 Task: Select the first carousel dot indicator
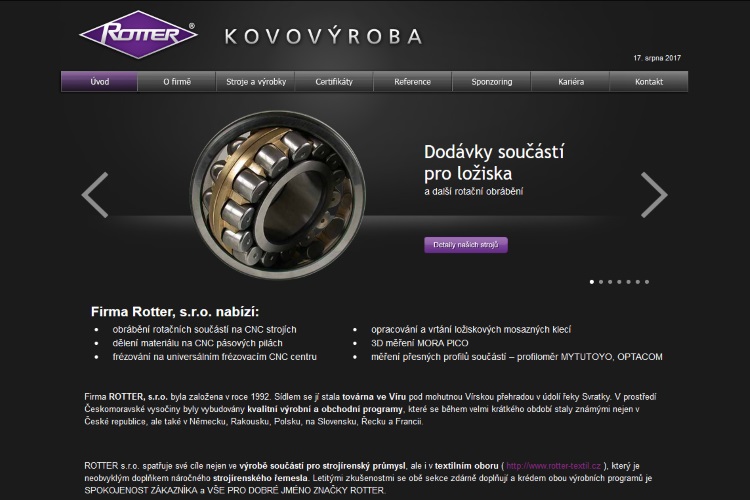(x=592, y=282)
